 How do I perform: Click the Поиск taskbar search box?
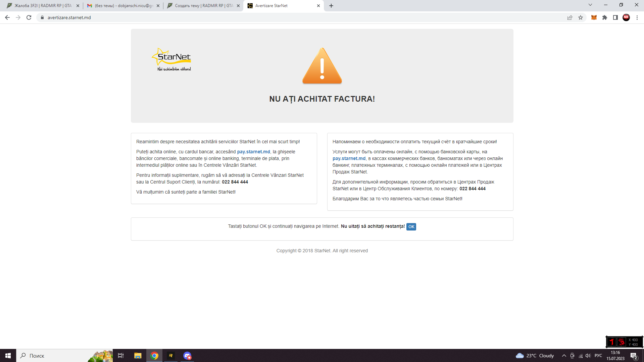click(64, 356)
